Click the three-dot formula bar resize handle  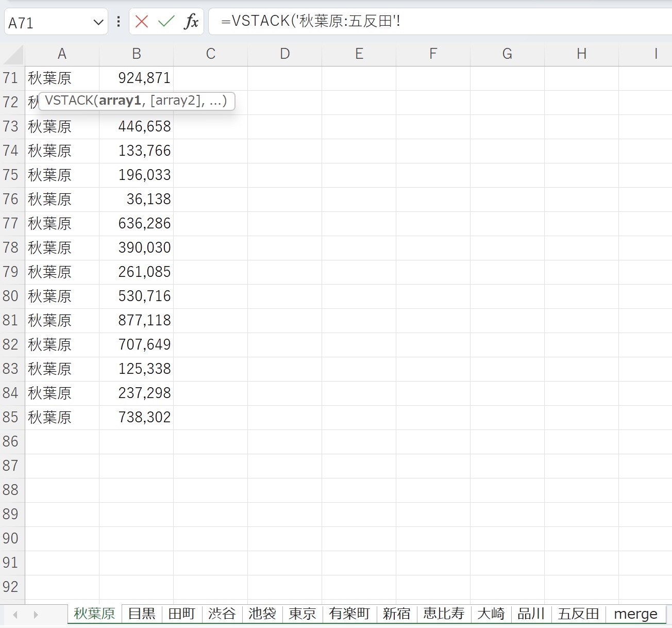click(x=119, y=22)
